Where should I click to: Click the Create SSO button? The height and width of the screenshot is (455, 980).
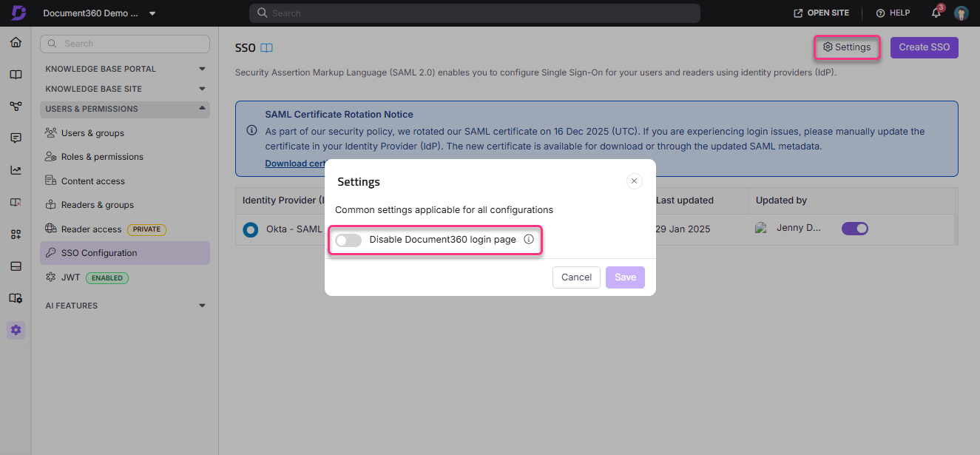click(x=924, y=47)
